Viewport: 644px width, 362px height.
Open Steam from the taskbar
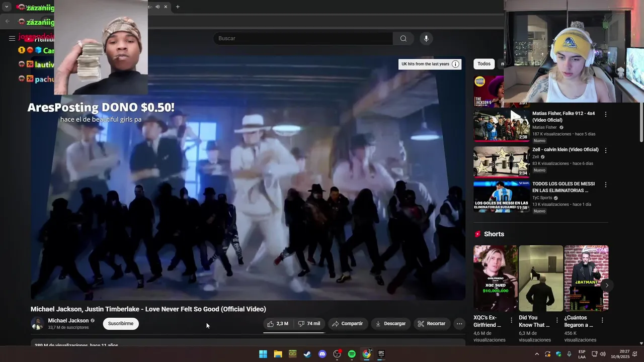[307, 354]
